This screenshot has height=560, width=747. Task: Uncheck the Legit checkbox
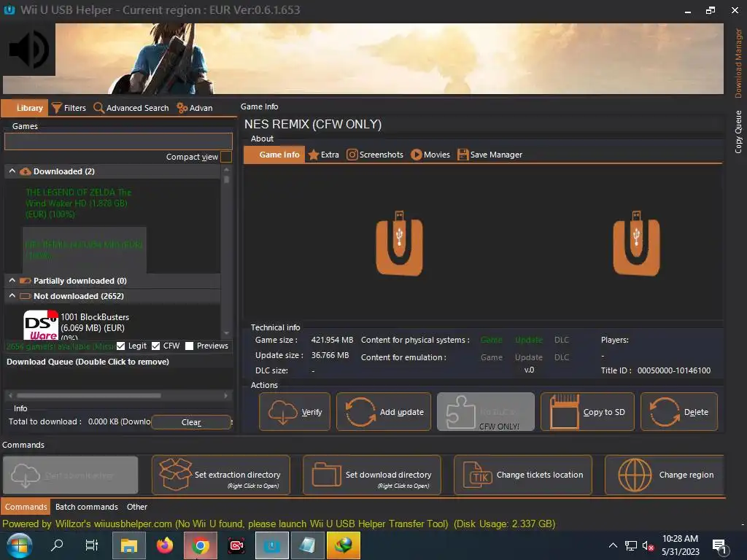click(x=120, y=346)
